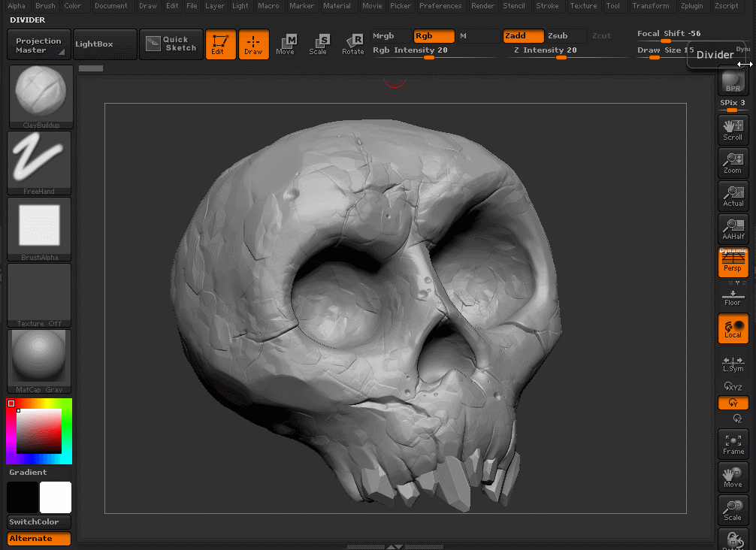Open the Zplugin menu

click(x=692, y=6)
